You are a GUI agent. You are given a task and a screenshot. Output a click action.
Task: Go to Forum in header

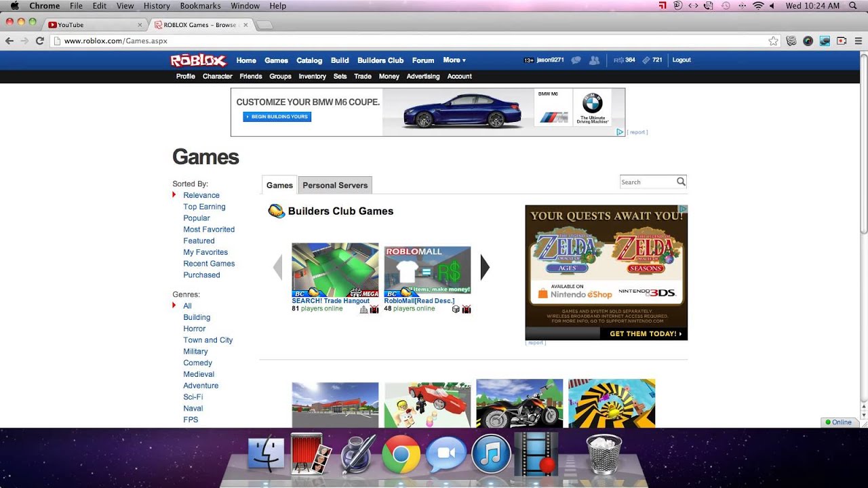click(x=423, y=60)
